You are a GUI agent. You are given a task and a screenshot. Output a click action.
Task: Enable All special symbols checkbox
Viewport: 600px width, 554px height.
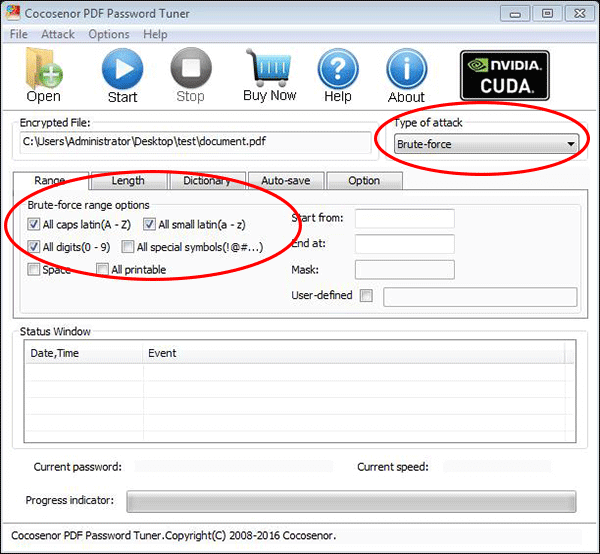(128, 247)
